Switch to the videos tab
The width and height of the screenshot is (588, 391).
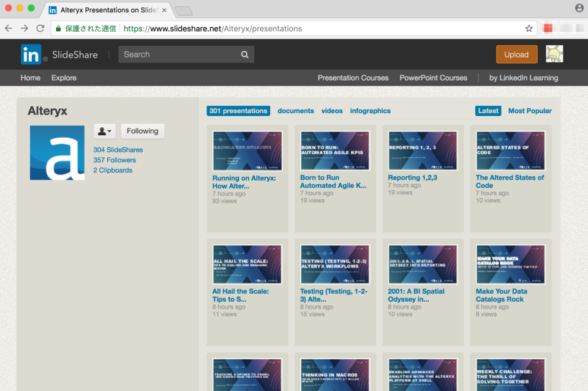331,111
